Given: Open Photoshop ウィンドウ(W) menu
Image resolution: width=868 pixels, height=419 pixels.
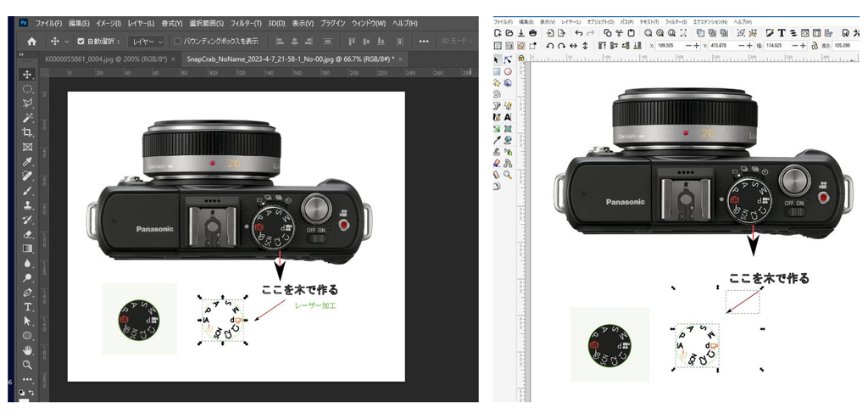Looking at the screenshot, I should (370, 23).
